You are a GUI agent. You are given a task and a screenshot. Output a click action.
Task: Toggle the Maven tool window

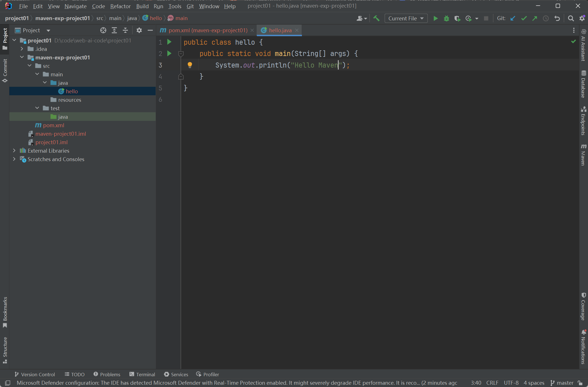point(583,155)
